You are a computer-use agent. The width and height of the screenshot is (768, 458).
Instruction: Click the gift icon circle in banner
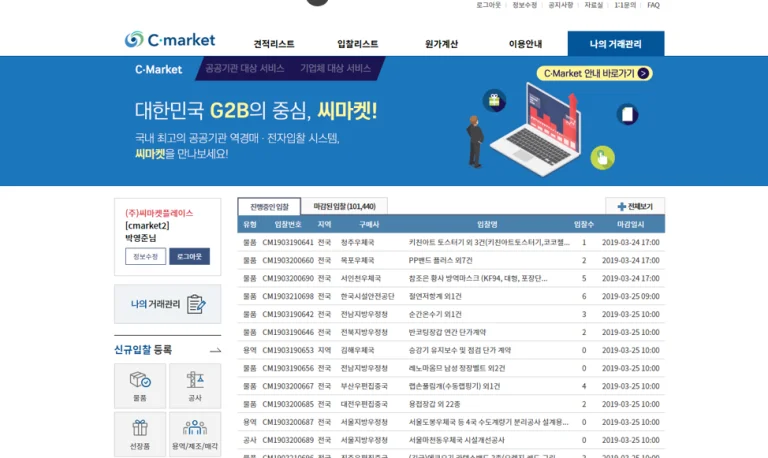pos(494,100)
